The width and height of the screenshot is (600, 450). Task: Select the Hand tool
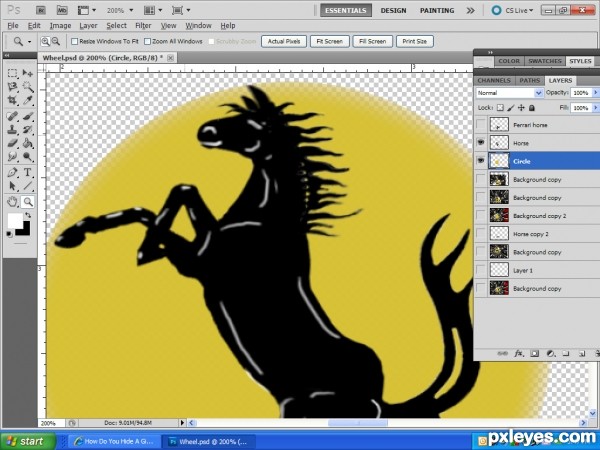[13, 202]
